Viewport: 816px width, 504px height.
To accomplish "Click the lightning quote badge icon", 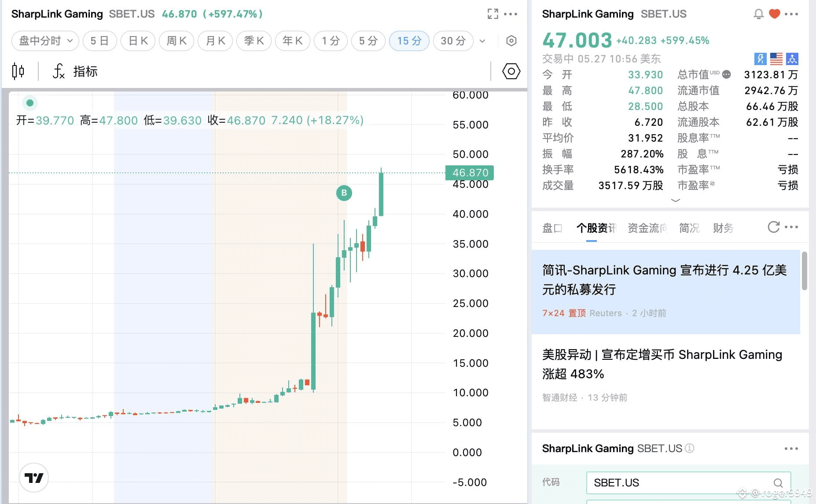I will pyautogui.click(x=761, y=58).
